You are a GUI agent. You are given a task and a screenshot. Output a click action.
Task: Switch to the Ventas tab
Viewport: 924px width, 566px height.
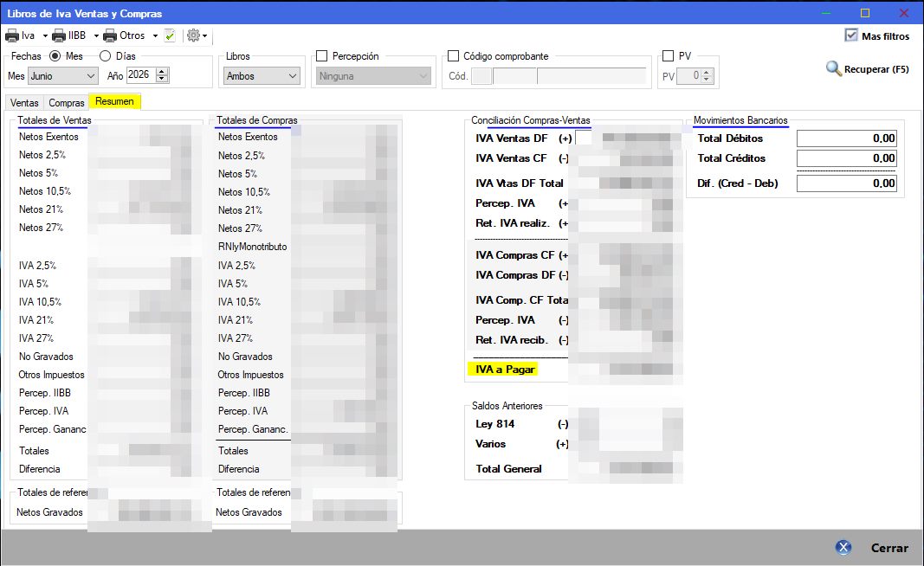24,102
